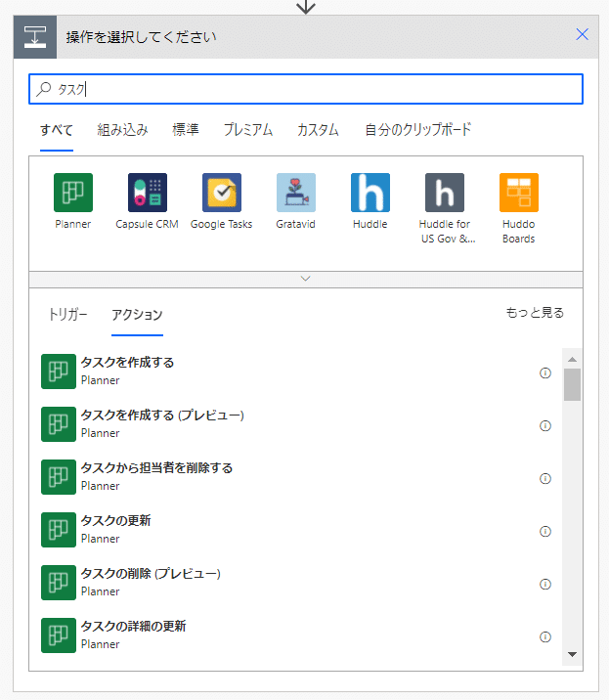Select the Huddle for US Gov connector icon
Screen dimensions: 609x700
444,193
